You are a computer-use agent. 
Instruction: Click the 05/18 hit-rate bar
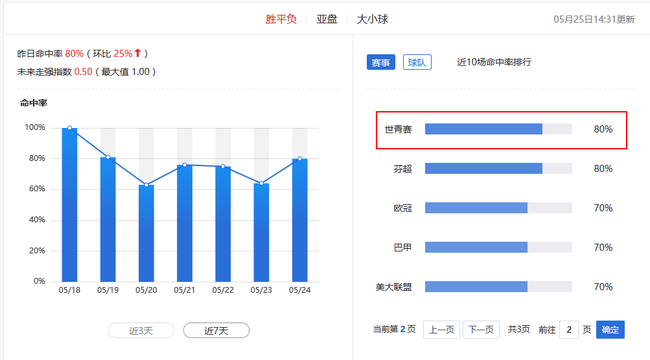click(x=70, y=205)
